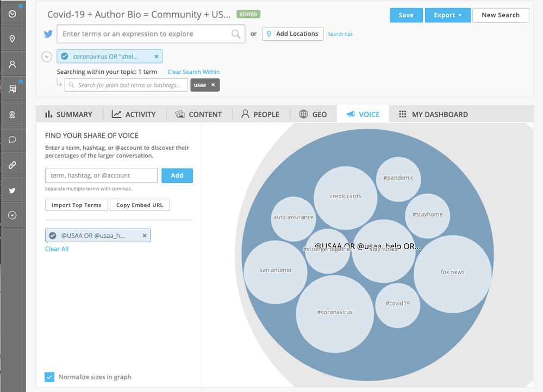The image size is (543, 392).
Task: Toggle the @USAA share of voice term checkmark
Action: pos(53,236)
